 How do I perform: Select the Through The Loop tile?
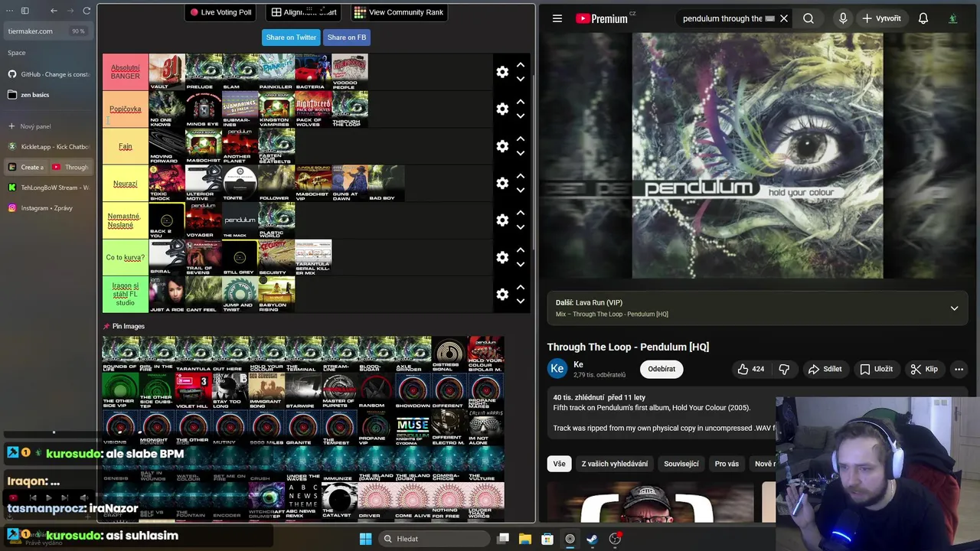tap(350, 109)
